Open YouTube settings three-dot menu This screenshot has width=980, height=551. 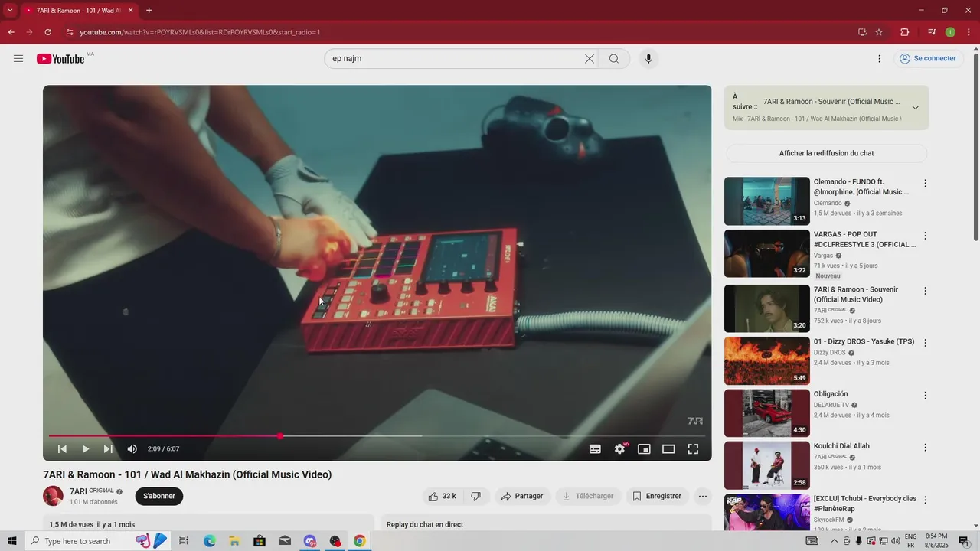pos(879,59)
